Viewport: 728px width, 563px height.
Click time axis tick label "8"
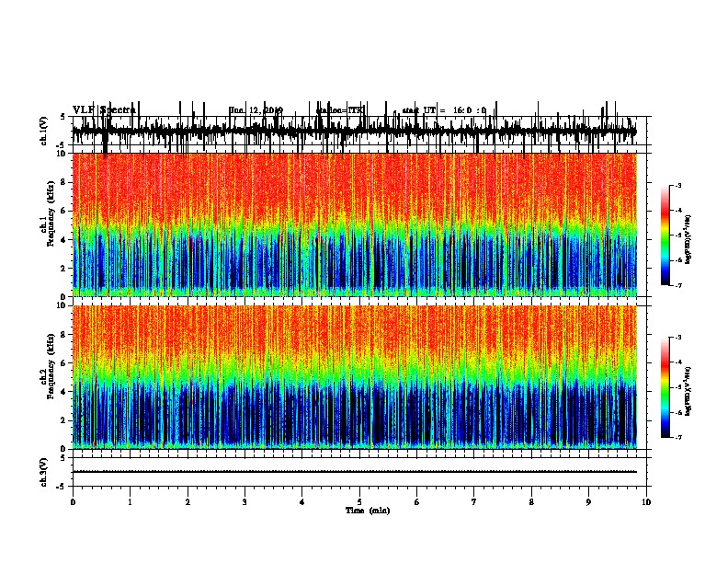[531, 502]
